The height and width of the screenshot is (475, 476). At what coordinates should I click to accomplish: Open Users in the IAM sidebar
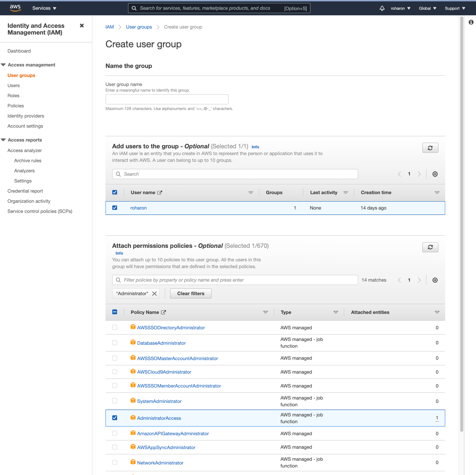point(14,86)
